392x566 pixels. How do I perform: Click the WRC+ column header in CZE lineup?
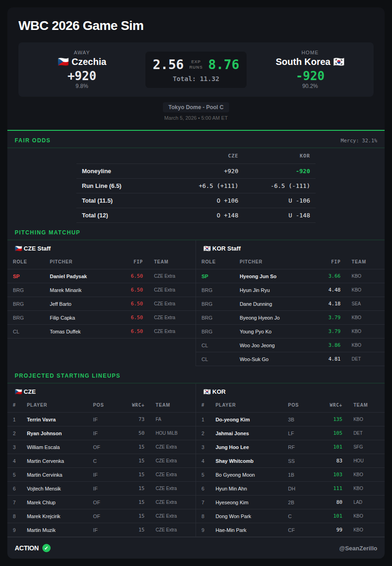pos(138,405)
